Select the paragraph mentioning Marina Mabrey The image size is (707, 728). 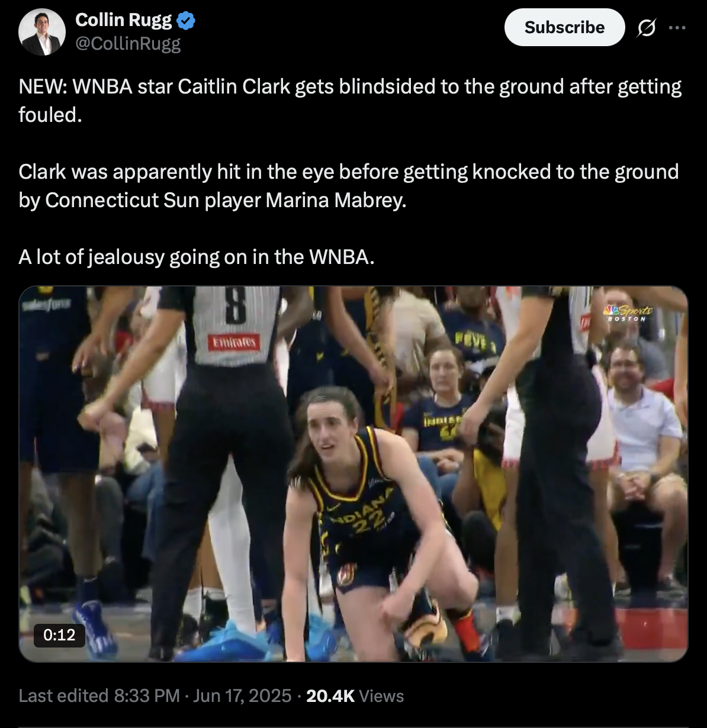point(349,186)
